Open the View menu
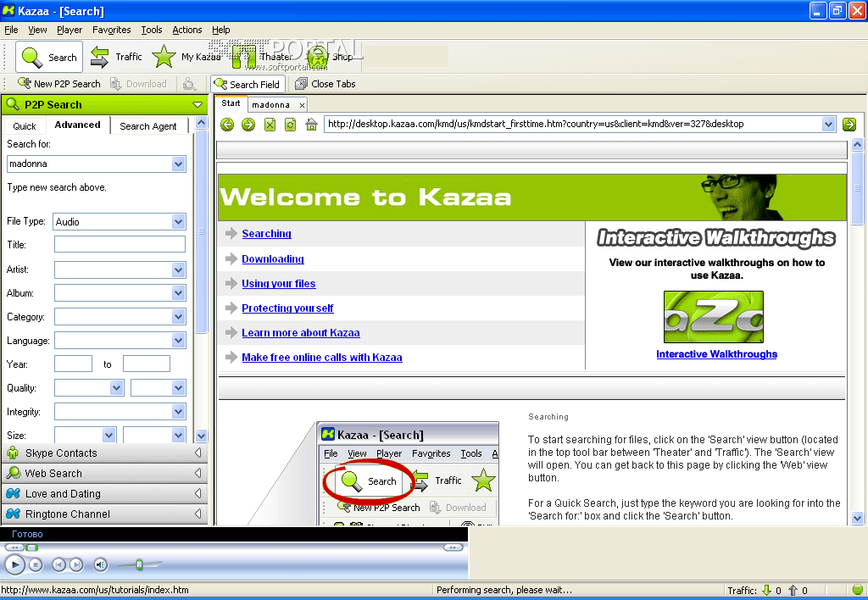Image resolution: width=868 pixels, height=600 pixels. [37, 30]
